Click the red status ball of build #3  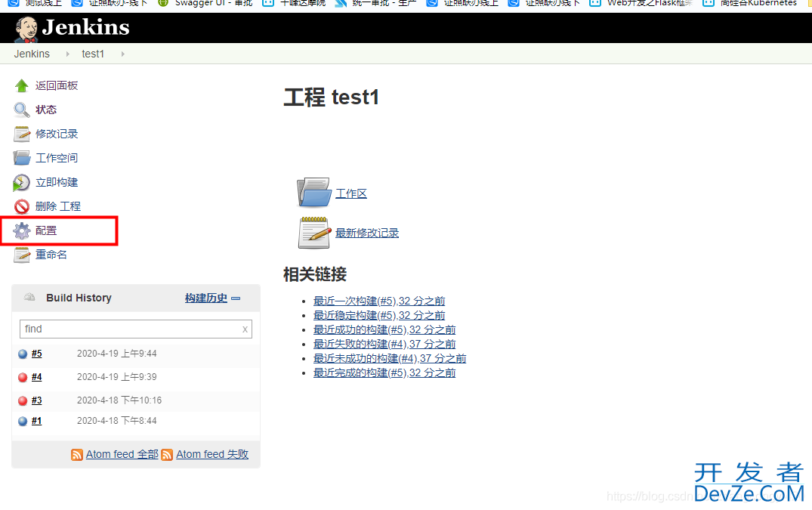[x=23, y=400]
